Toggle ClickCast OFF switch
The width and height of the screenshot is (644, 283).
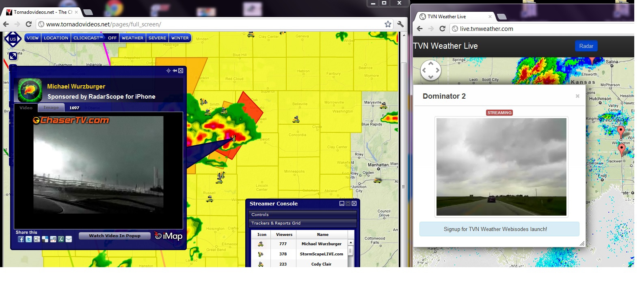[112, 38]
